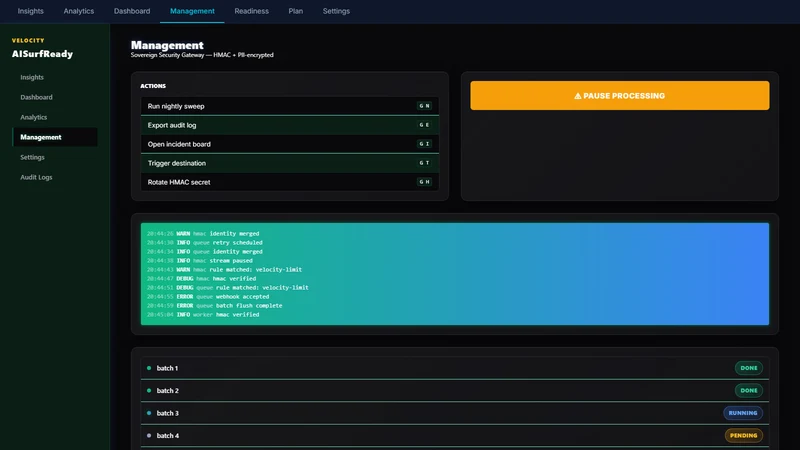Select the batch 2 row
The width and height of the screenshot is (800, 450).
(455, 390)
